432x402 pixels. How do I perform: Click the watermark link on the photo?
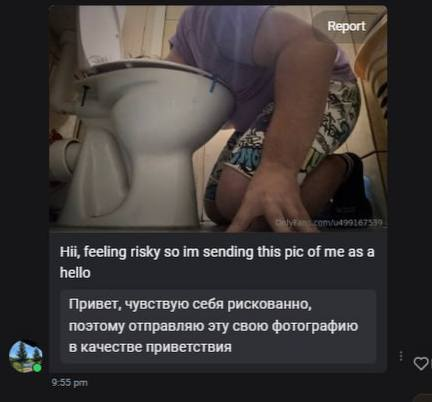pos(330,222)
